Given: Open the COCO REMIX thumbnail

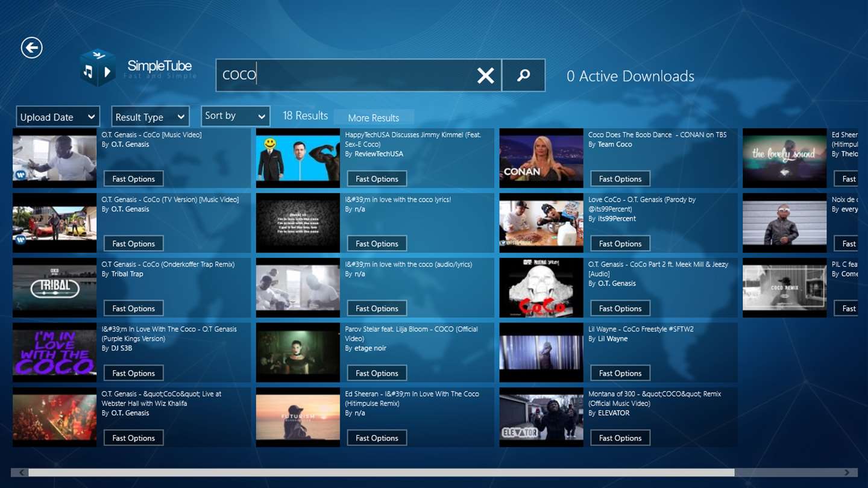Looking at the screenshot, I should 785,287.
